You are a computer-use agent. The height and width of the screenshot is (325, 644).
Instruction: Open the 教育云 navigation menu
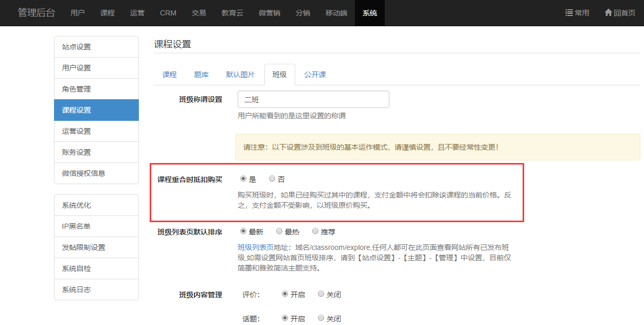tap(232, 13)
